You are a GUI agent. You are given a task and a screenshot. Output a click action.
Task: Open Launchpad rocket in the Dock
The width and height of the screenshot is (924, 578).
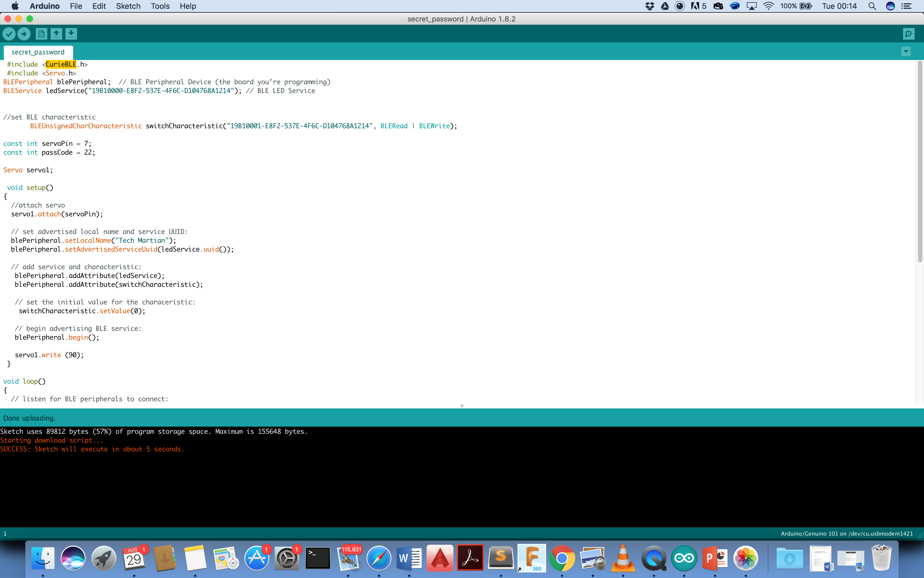click(x=103, y=558)
